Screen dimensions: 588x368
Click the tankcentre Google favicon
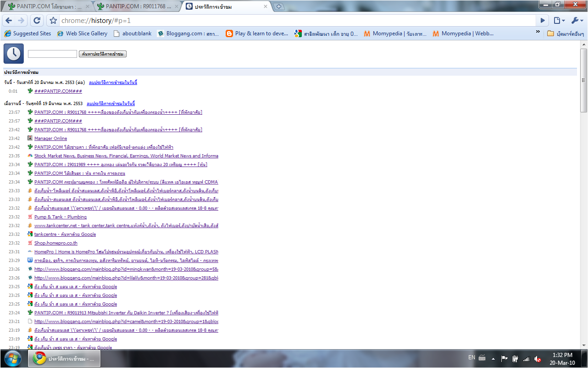point(30,234)
